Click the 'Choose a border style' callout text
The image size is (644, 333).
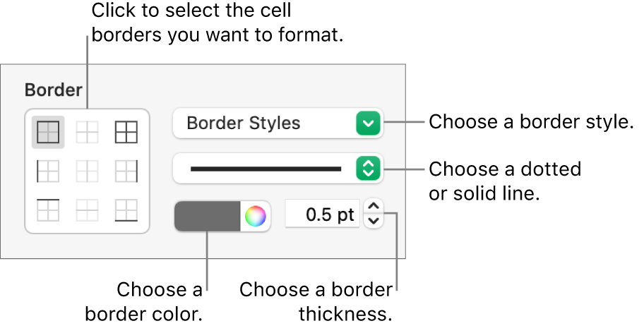(530, 122)
